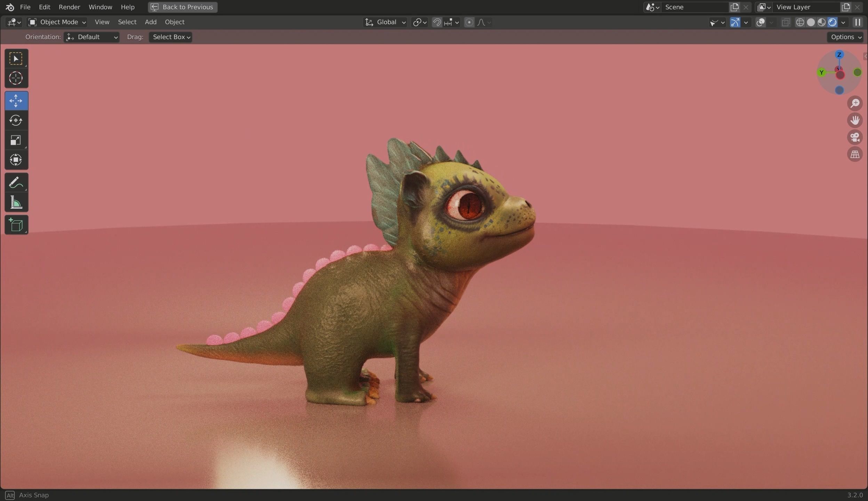Toggle show overlays button
This screenshot has height=501, width=868.
point(761,22)
